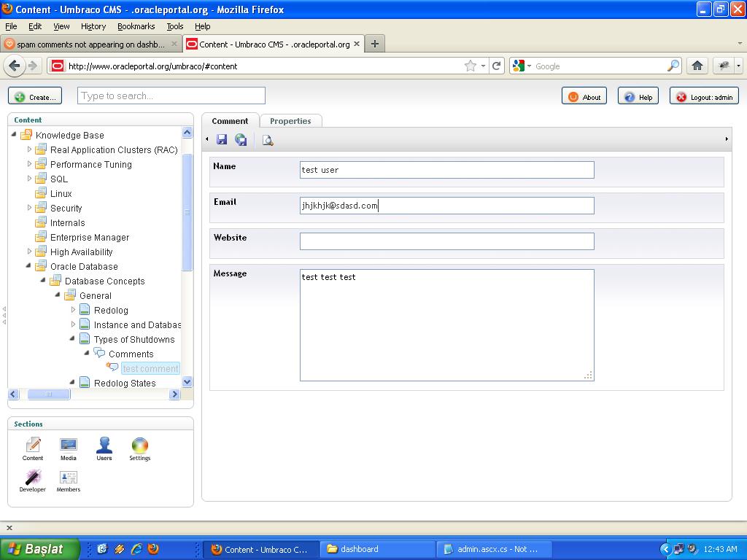This screenshot has height=560, width=747.
Task: Select the Redolog States tree item
Action: click(125, 383)
